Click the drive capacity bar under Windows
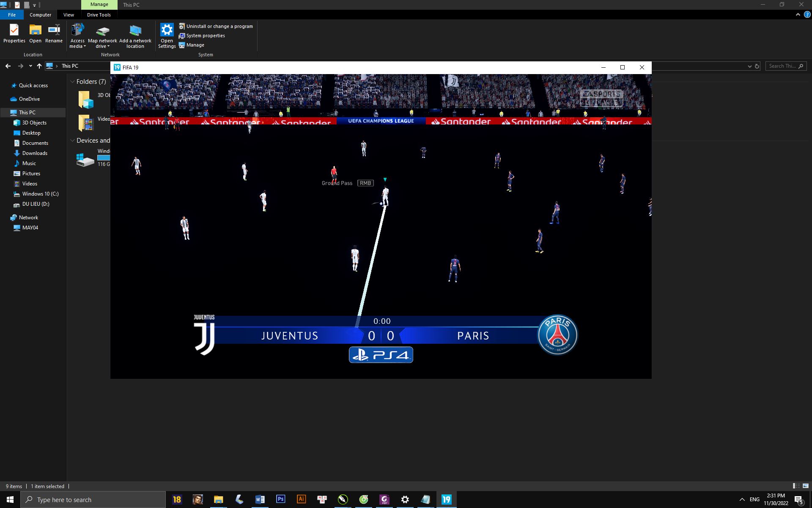The image size is (812, 508). click(103, 157)
